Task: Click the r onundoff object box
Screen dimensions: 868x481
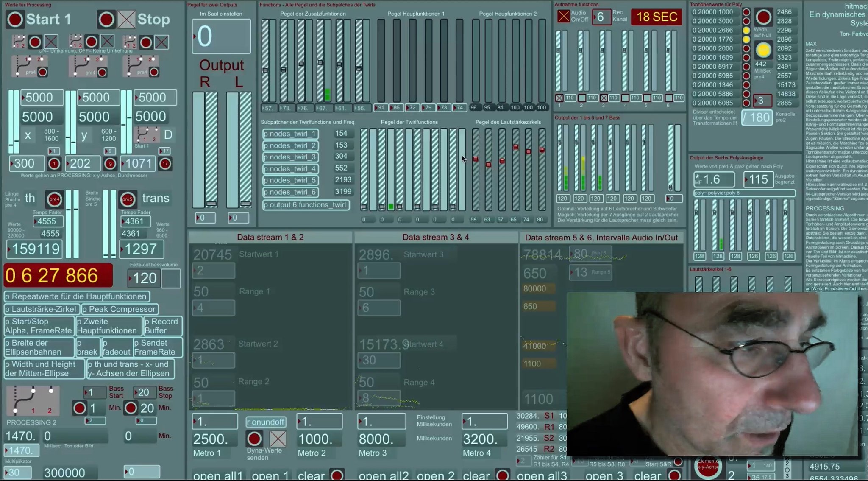Action: (x=266, y=422)
